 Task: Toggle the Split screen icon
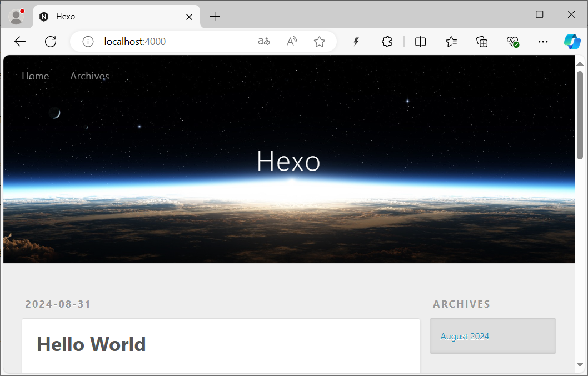(421, 42)
